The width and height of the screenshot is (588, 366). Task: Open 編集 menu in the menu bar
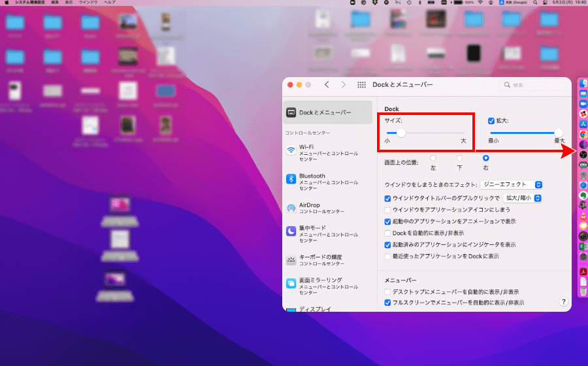pyautogui.click(x=55, y=2)
